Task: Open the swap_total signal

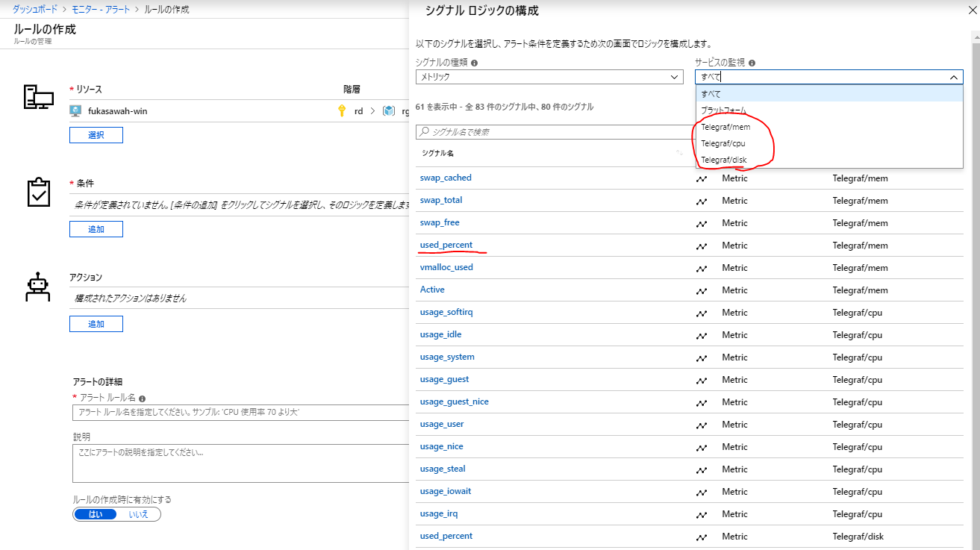Action: [441, 200]
